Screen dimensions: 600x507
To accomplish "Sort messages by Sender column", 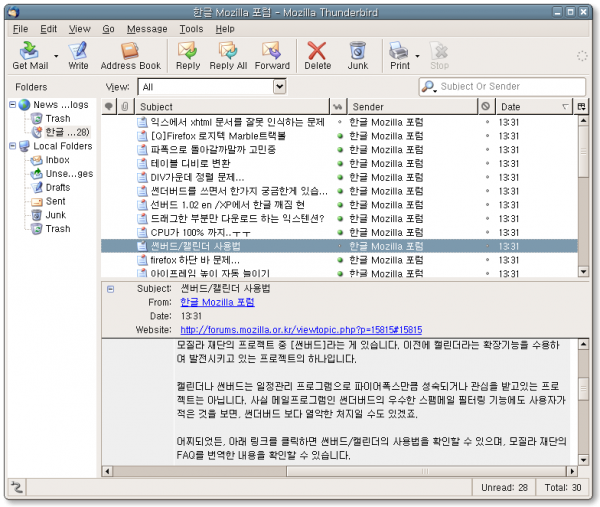I will point(412,106).
